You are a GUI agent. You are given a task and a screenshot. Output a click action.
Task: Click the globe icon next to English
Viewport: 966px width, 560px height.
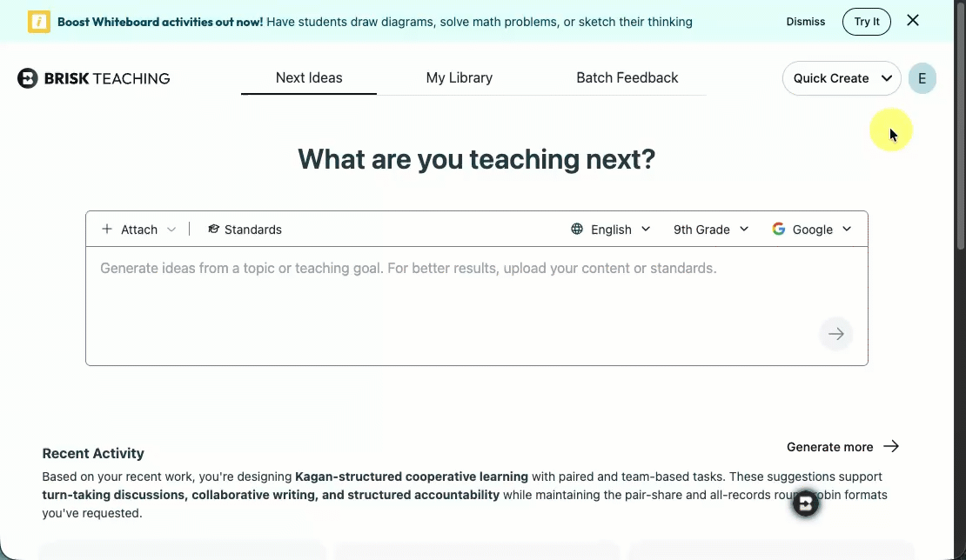coord(576,229)
